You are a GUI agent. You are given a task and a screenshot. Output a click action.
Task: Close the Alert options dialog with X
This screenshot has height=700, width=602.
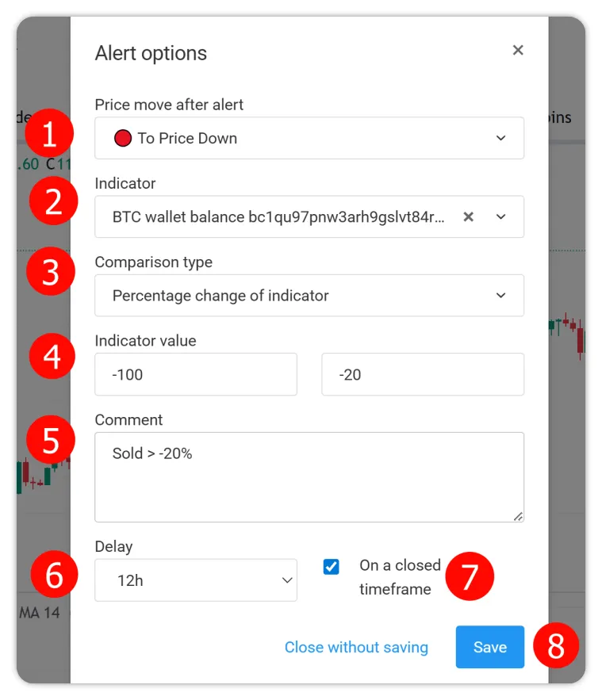coord(518,50)
